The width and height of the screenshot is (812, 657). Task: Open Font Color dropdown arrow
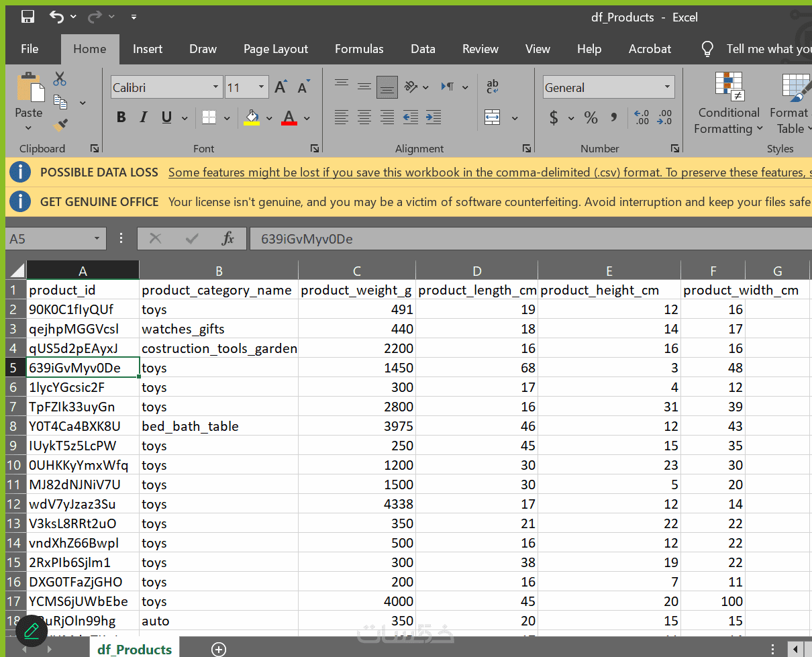pyautogui.click(x=307, y=118)
